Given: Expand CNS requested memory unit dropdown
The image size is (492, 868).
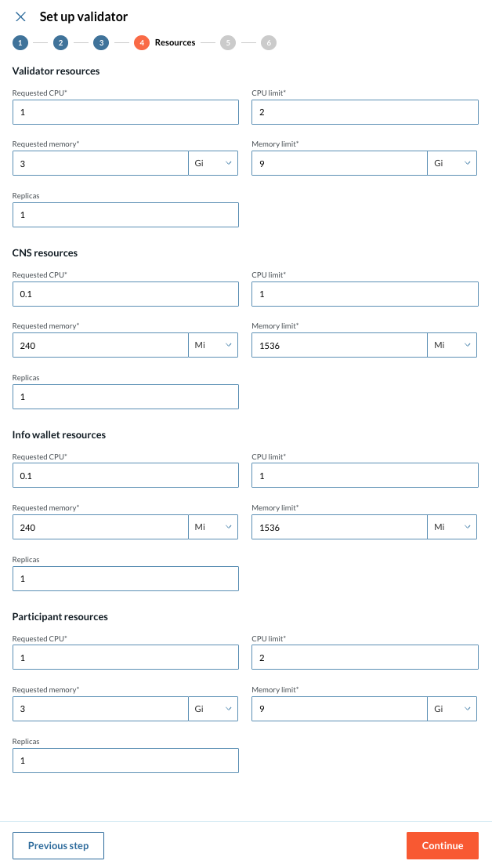Looking at the screenshot, I should click(x=213, y=345).
